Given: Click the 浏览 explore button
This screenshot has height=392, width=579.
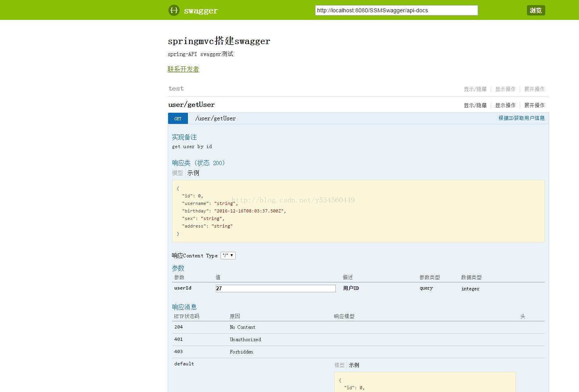Looking at the screenshot, I should click(x=536, y=10).
